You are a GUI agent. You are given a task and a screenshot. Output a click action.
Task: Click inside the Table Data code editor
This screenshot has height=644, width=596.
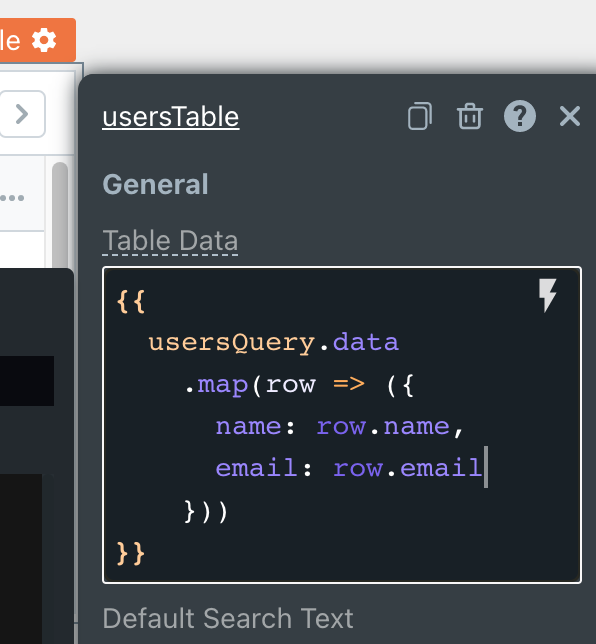coord(342,425)
